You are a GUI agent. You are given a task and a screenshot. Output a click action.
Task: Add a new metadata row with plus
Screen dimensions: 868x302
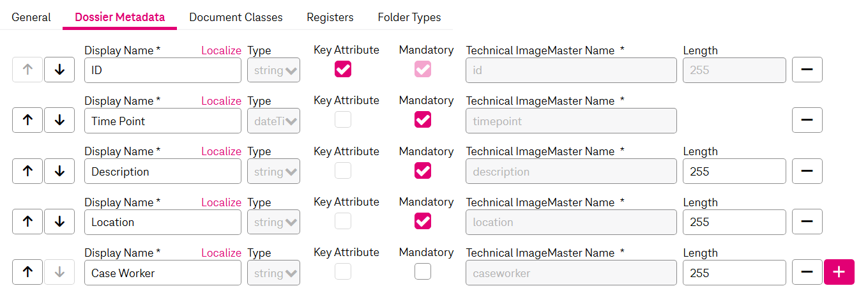point(839,273)
